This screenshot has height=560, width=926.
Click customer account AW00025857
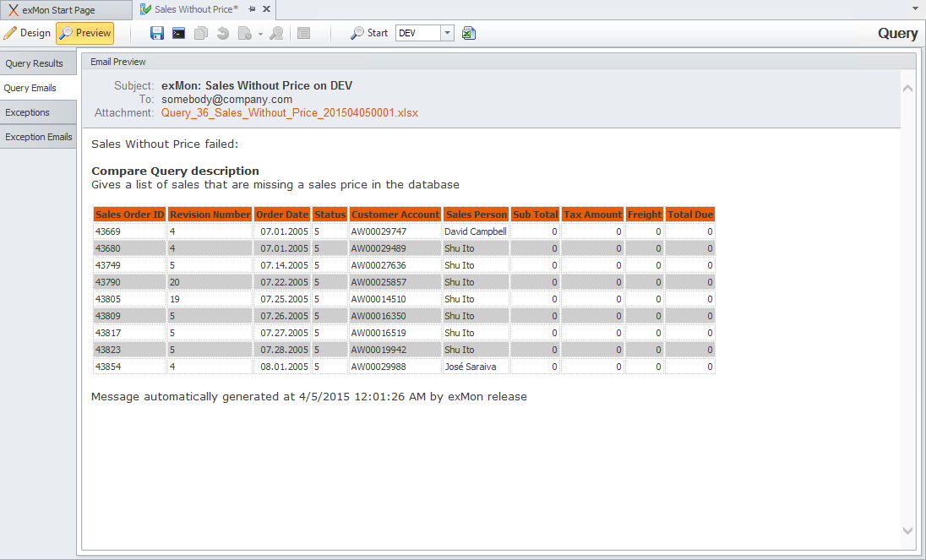[379, 282]
